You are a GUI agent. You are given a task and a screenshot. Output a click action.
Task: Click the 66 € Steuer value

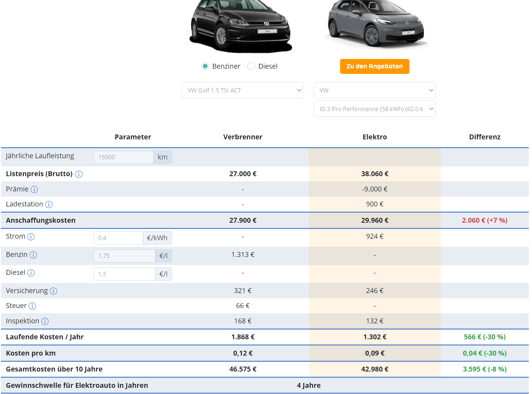click(x=243, y=306)
